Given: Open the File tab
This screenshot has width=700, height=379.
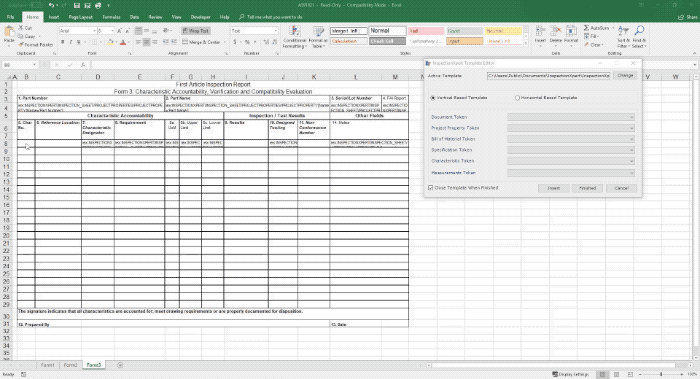Looking at the screenshot, I should (10, 17).
